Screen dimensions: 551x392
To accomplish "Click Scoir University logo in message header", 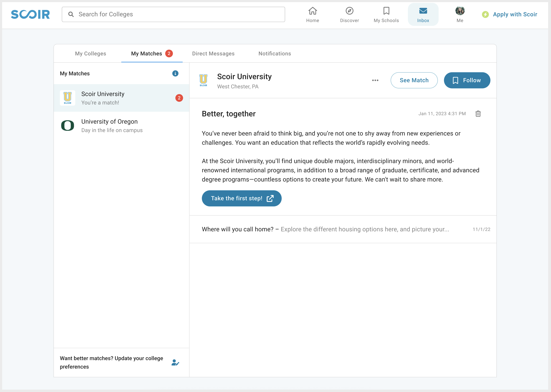I will point(203,80).
